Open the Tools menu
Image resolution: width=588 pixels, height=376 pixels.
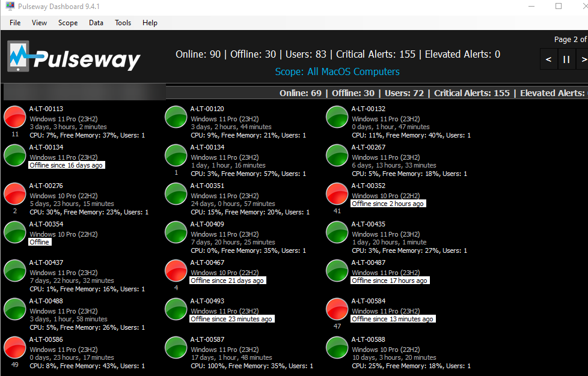123,23
